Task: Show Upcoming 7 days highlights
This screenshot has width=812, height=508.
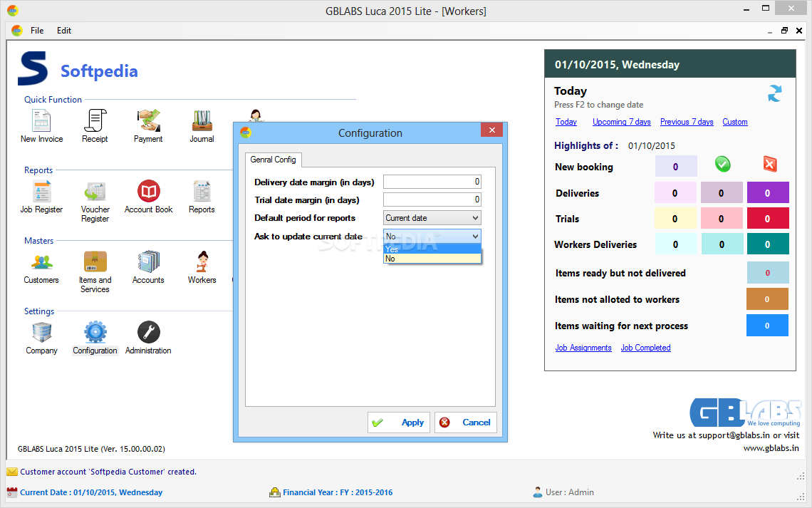Action: 621,122
